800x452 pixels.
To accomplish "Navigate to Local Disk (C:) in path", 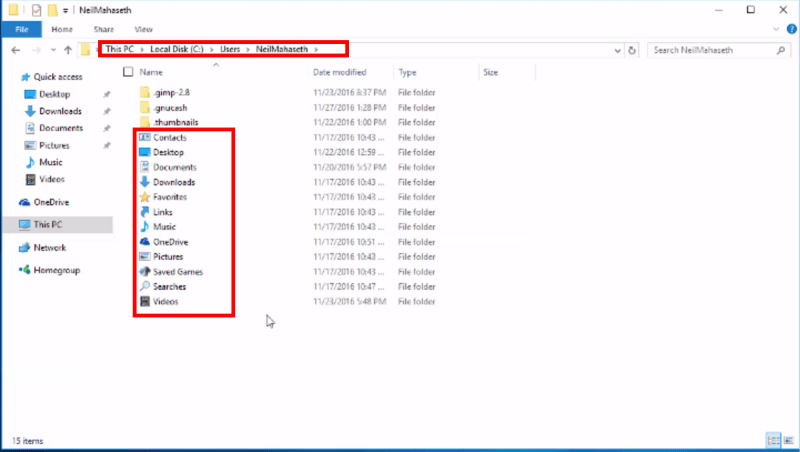I will pos(177,49).
